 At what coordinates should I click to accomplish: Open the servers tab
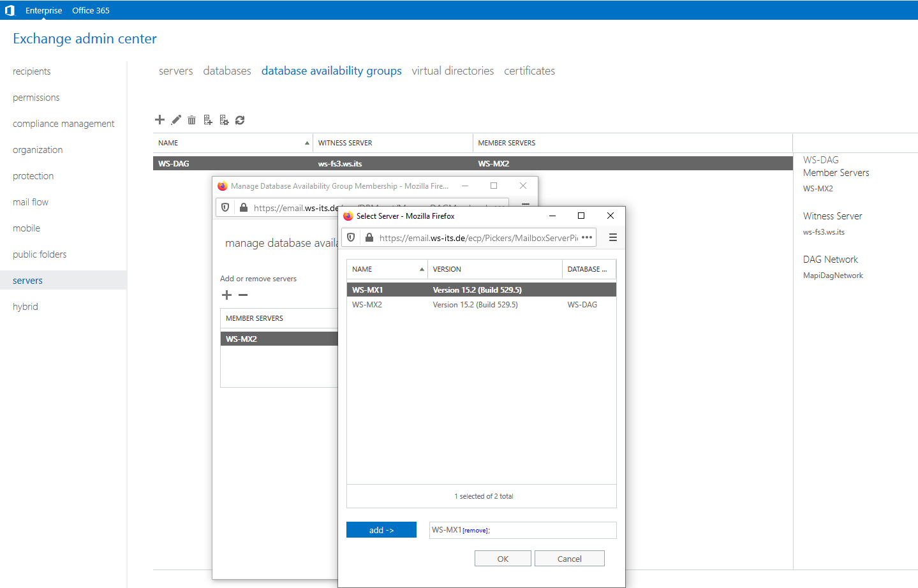[176, 71]
